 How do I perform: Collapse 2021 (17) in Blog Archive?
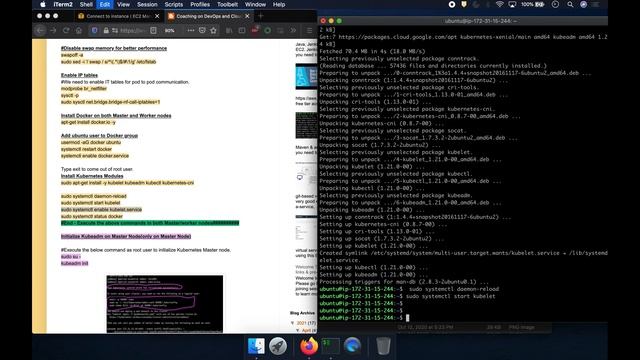tap(293, 323)
